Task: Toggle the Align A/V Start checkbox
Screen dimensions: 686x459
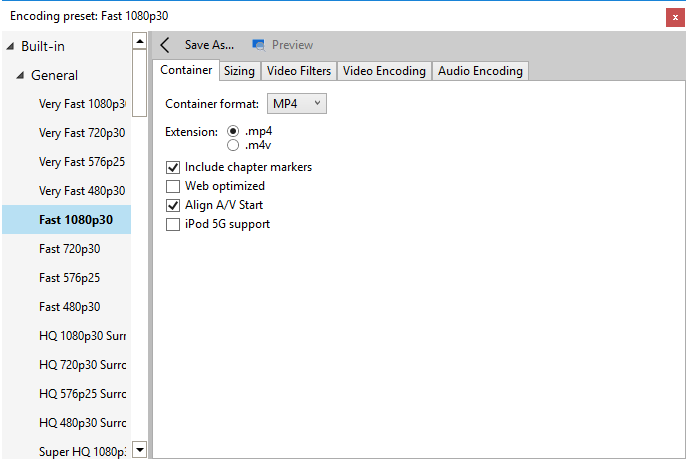Action: tap(173, 205)
